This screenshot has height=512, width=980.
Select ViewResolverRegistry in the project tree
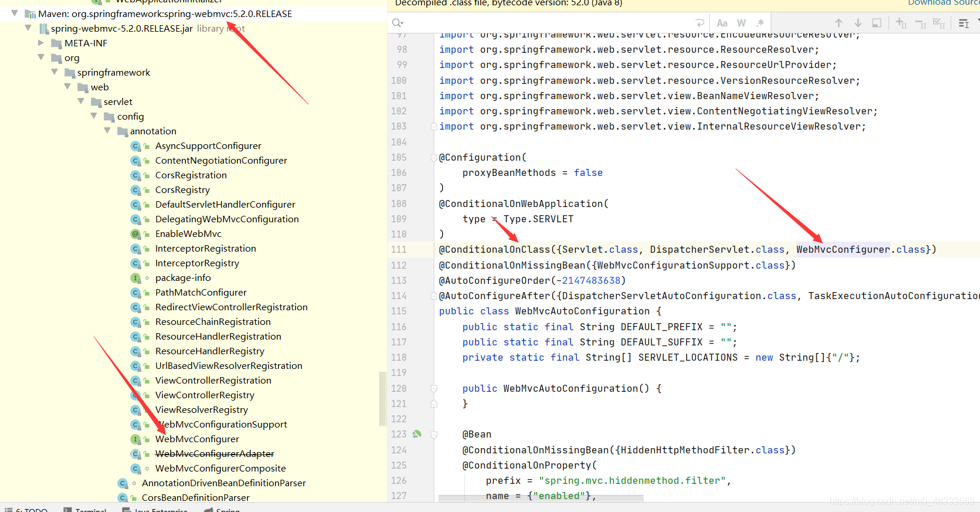[202, 410]
